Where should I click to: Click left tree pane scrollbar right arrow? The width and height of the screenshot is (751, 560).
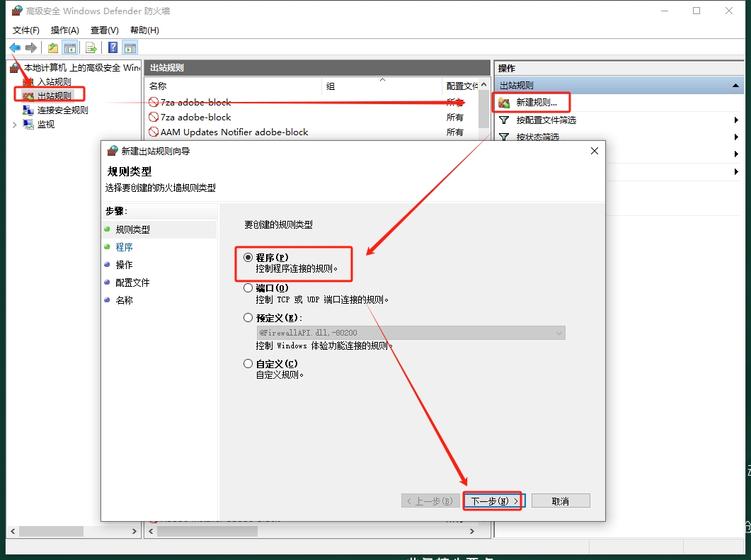(134, 531)
